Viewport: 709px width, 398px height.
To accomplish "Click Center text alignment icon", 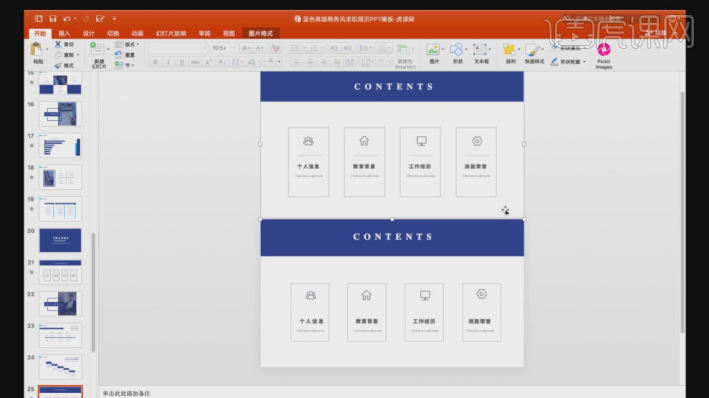I will point(310,62).
